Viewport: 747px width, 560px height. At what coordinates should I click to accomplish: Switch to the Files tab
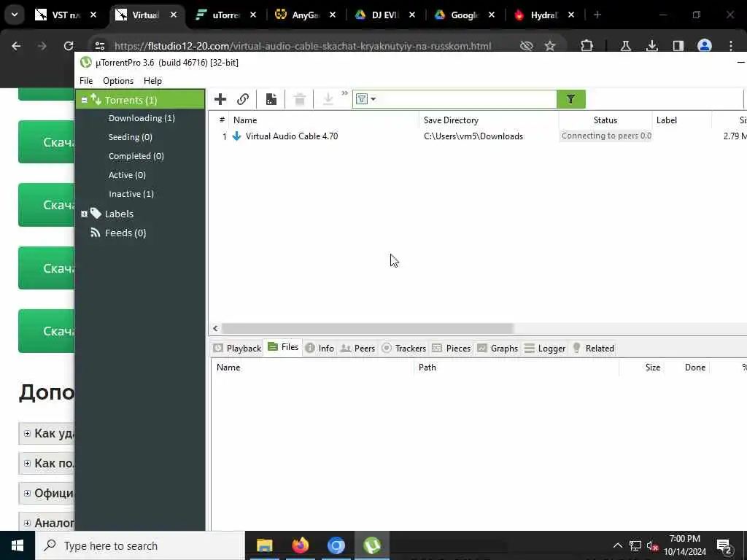point(283,347)
